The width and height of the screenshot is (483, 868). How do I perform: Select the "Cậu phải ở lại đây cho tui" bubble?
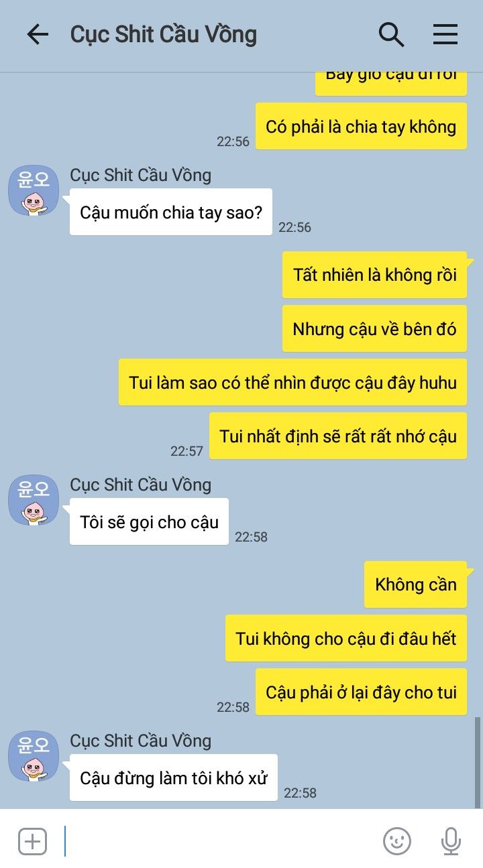[x=361, y=692]
